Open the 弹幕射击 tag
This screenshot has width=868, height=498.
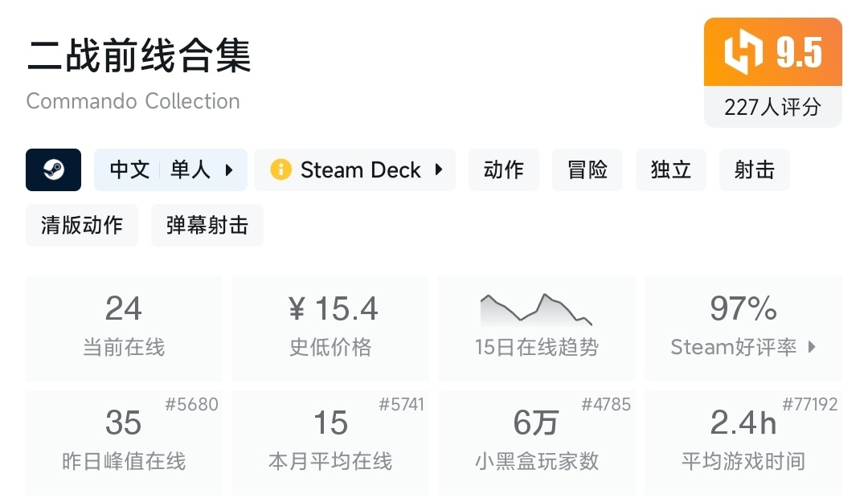tap(207, 225)
